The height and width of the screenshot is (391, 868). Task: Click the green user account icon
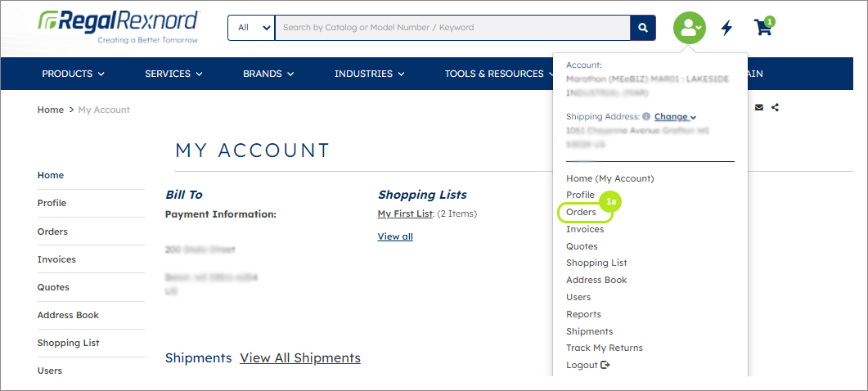pyautogui.click(x=689, y=28)
